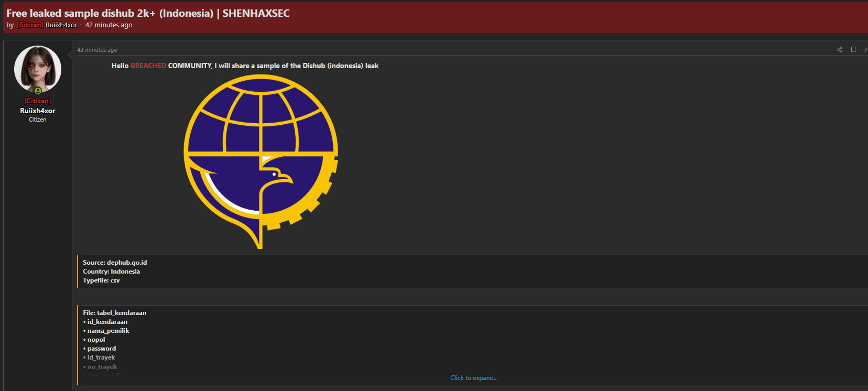Screen dimensions: 868x391
Task: Click the 'Source: dephub.go.id' line
Action: tap(115, 263)
